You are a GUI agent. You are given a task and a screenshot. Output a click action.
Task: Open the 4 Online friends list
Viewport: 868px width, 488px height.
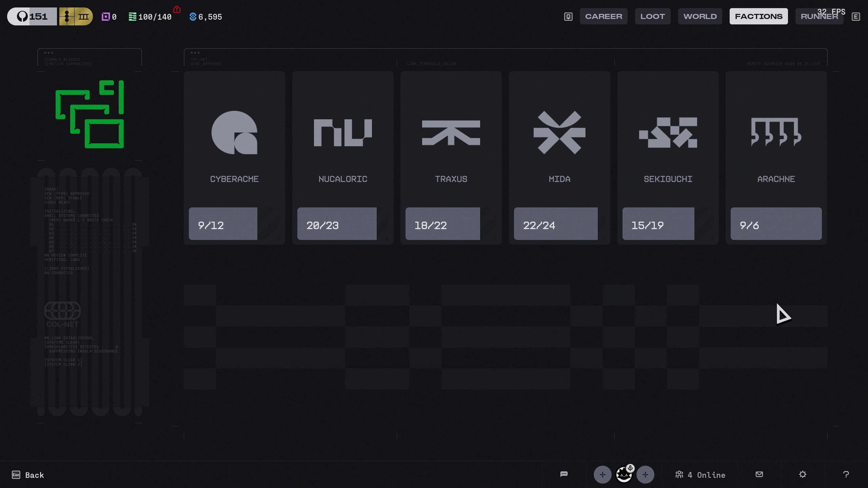[700, 475]
